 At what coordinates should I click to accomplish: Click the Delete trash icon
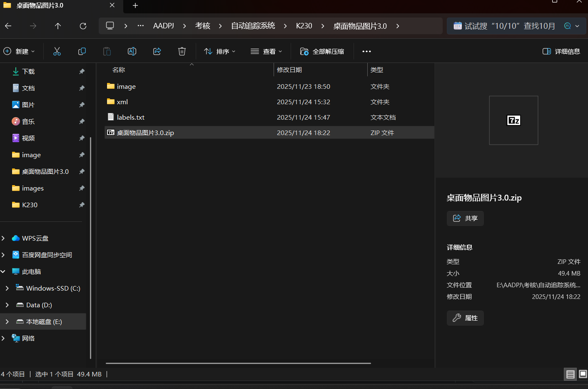tap(182, 51)
